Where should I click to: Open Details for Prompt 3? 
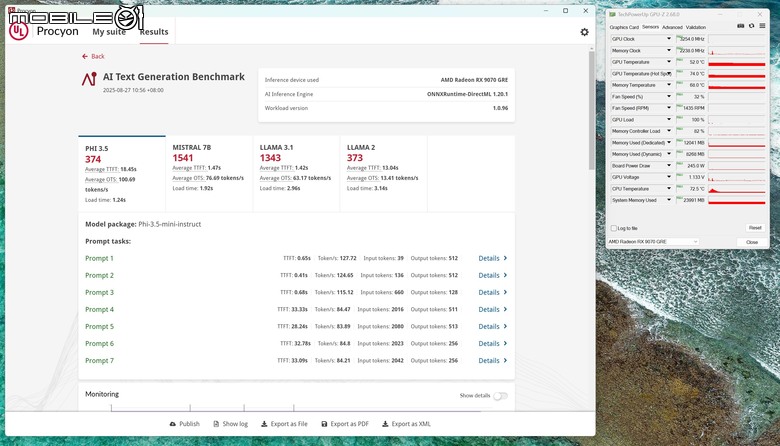(492, 292)
